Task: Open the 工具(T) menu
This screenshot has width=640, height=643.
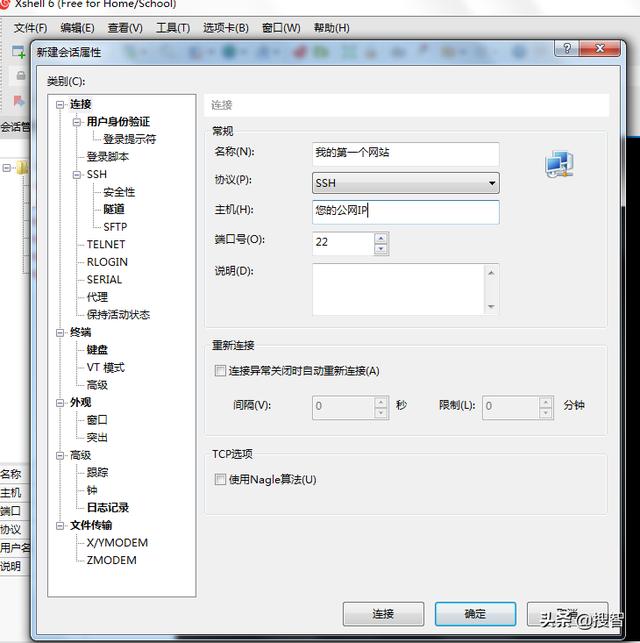Action: pyautogui.click(x=173, y=28)
